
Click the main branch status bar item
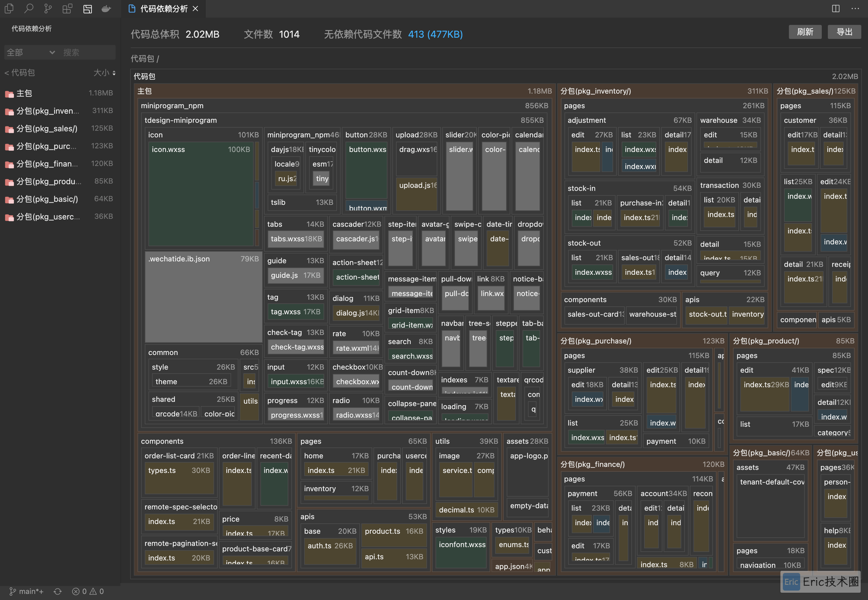point(26,591)
